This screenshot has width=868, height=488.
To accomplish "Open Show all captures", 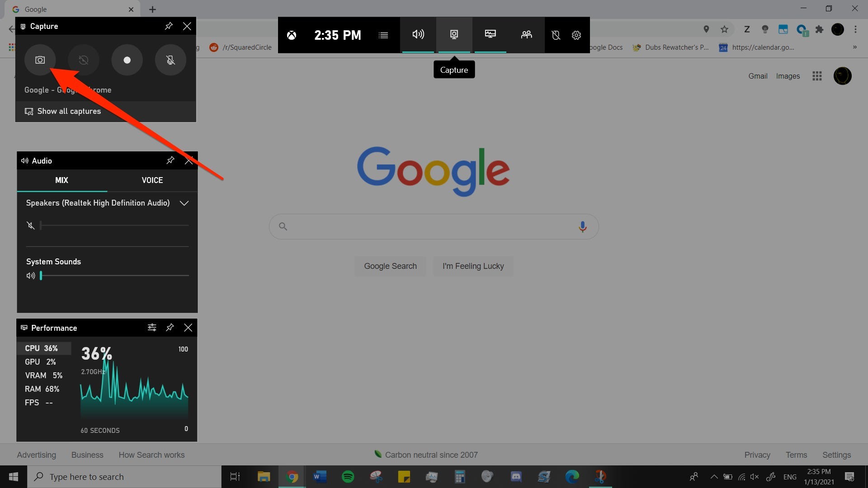I will point(63,111).
